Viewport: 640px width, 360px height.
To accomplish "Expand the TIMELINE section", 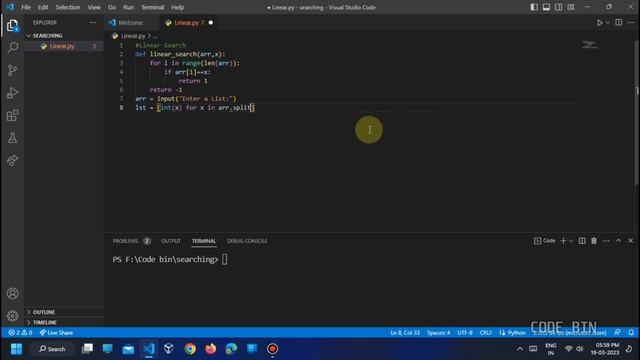I will (x=44, y=322).
